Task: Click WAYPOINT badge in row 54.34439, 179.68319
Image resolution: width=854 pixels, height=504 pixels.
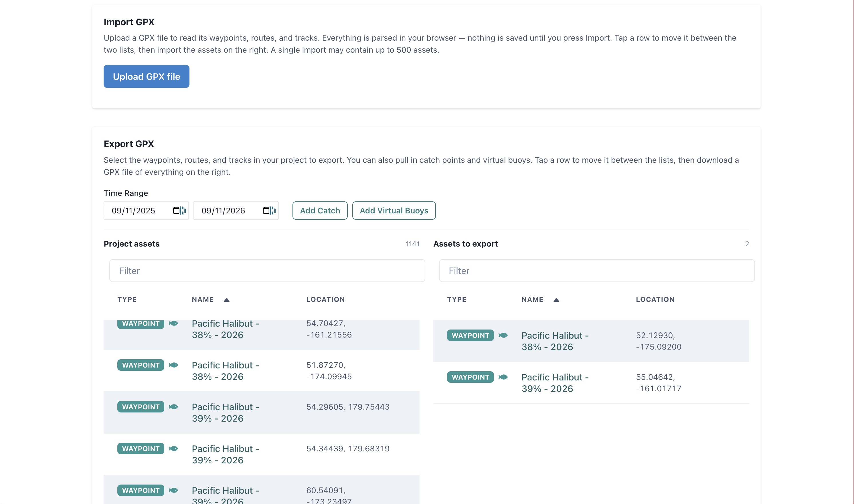Action: coord(141,449)
